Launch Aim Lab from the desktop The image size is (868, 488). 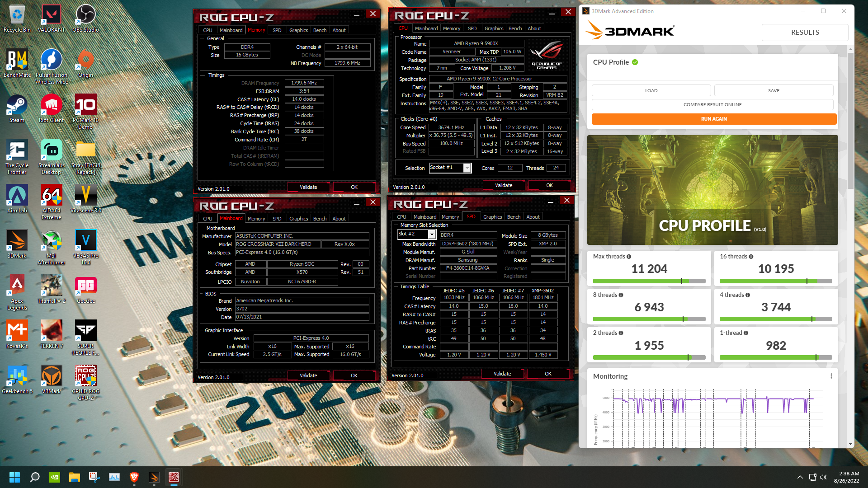click(x=17, y=199)
